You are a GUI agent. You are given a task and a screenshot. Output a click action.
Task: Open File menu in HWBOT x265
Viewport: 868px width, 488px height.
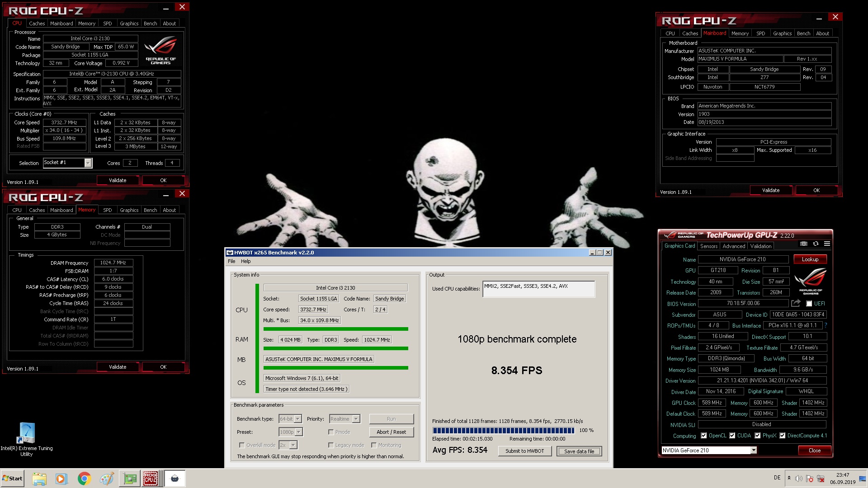tap(231, 261)
